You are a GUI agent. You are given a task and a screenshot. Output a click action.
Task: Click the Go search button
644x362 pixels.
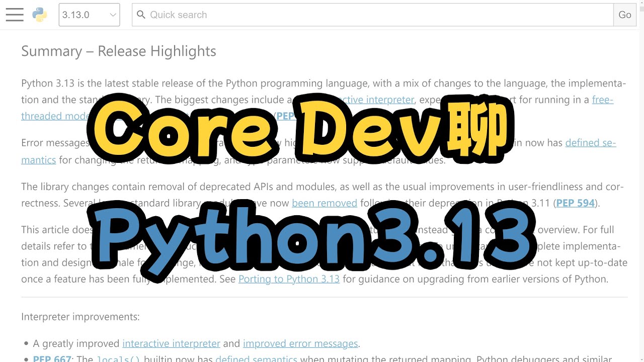pyautogui.click(x=625, y=15)
